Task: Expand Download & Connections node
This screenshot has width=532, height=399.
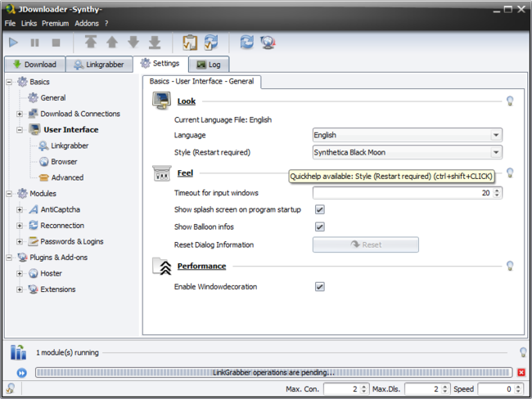Action: [x=20, y=114]
